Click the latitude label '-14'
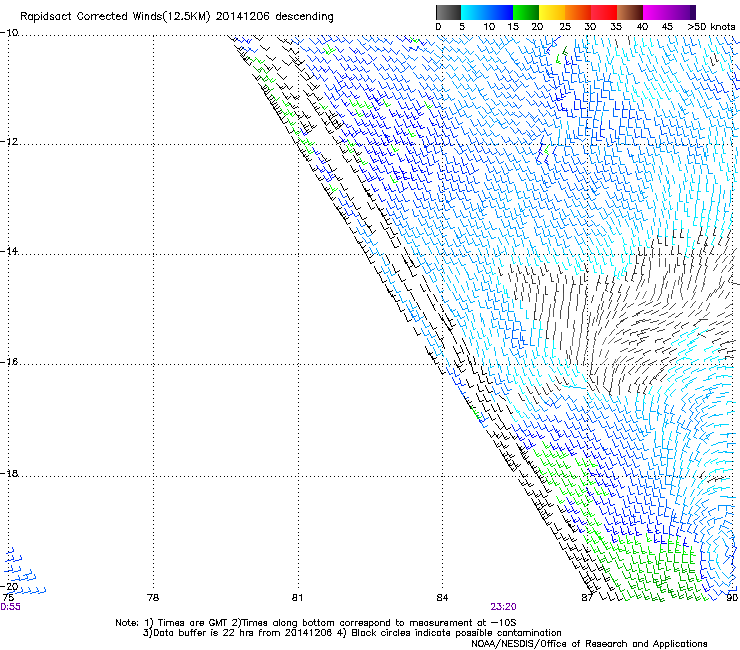The height and width of the screenshot is (650, 740). [x=9, y=251]
